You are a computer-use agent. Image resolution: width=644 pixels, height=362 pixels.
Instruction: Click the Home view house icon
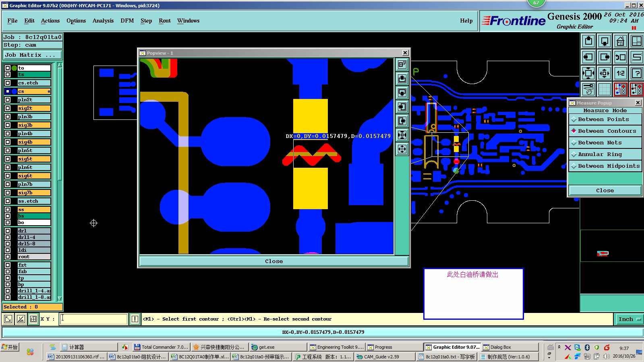tap(621, 41)
